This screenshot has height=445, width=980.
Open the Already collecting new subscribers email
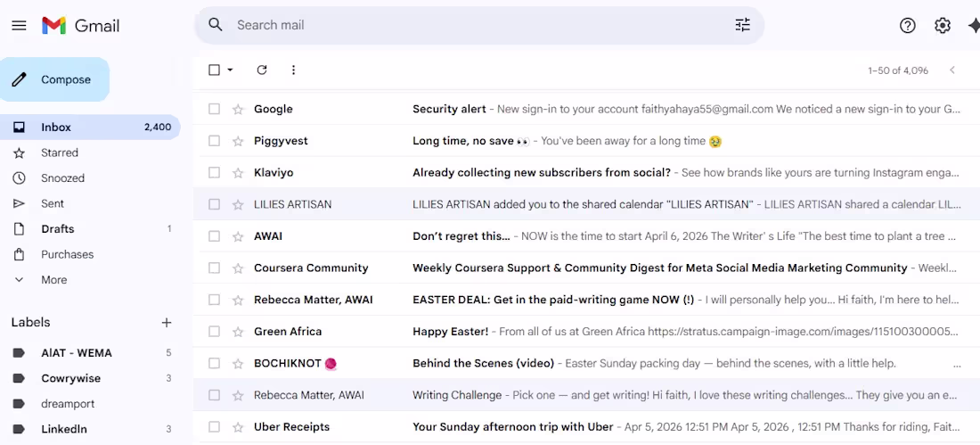tap(542, 173)
